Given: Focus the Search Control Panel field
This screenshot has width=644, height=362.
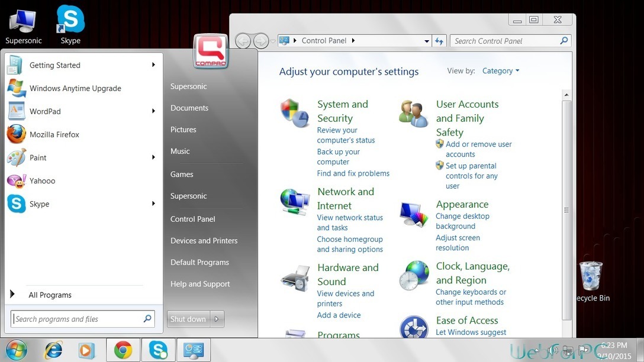Looking at the screenshot, I should tap(504, 41).
